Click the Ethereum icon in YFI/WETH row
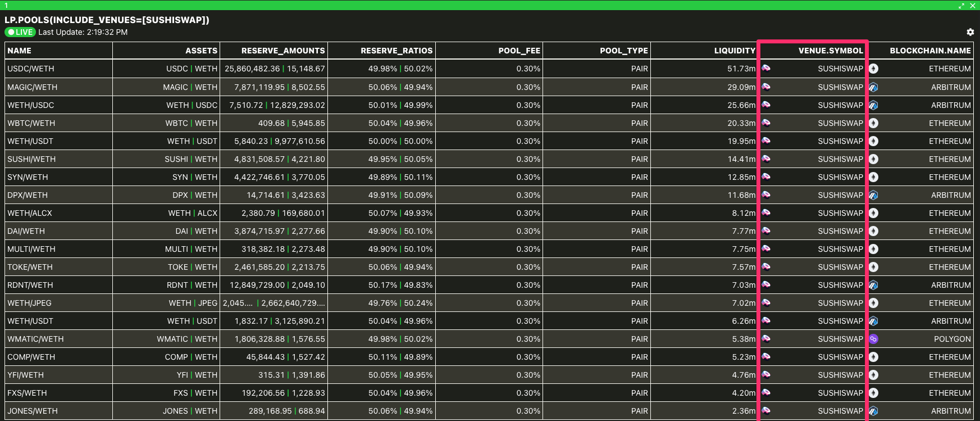The height and width of the screenshot is (421, 980). point(873,375)
